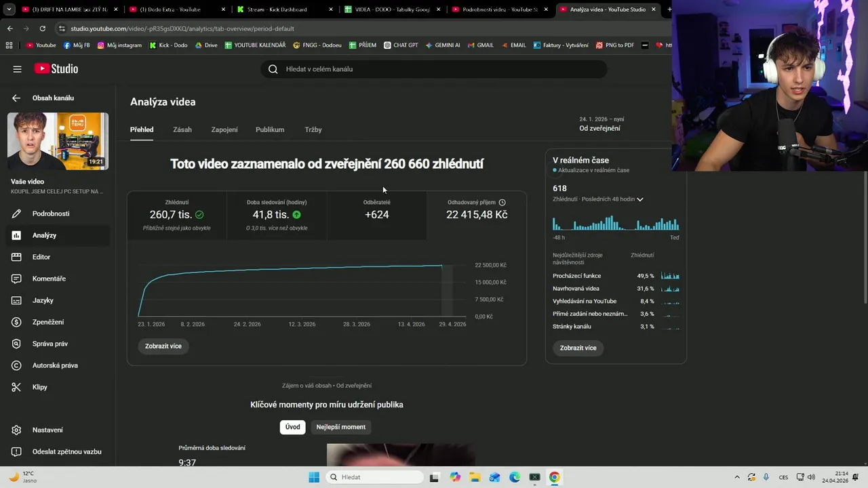Select the Nejlepší moment chip
The image size is (868, 488).
point(340,427)
